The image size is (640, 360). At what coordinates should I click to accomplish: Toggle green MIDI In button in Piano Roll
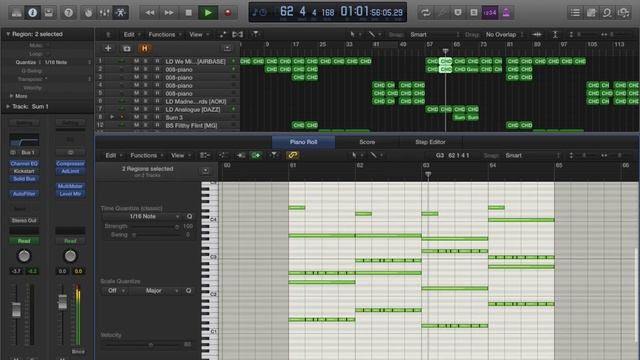[x=256, y=155]
